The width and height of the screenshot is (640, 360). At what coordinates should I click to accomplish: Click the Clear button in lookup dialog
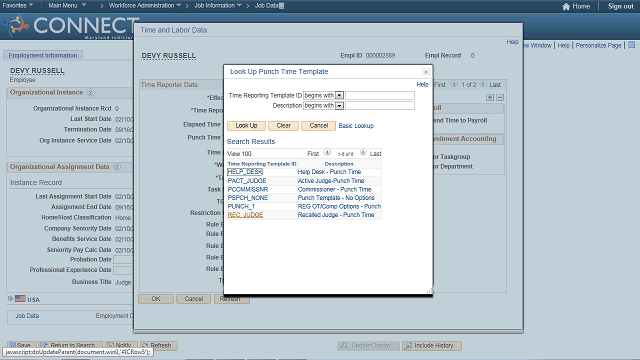coord(283,126)
